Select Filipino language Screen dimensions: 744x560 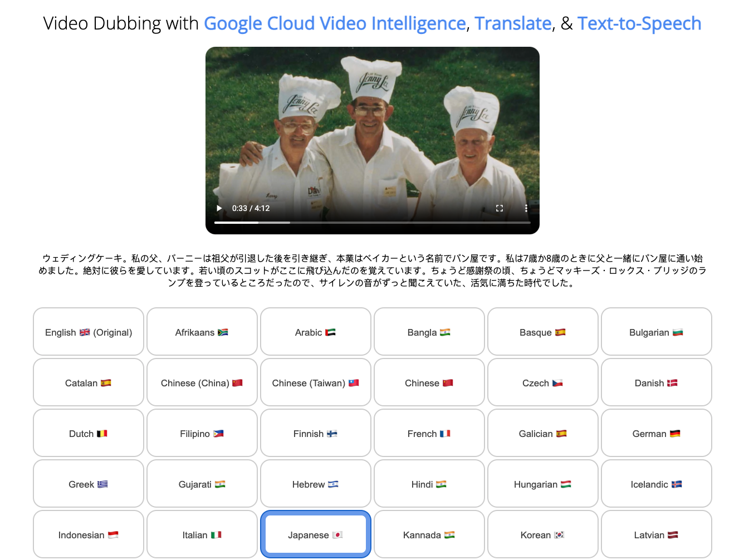(x=202, y=433)
